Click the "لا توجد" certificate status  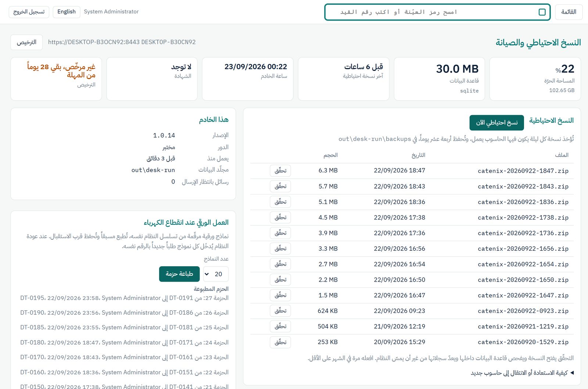point(181,67)
